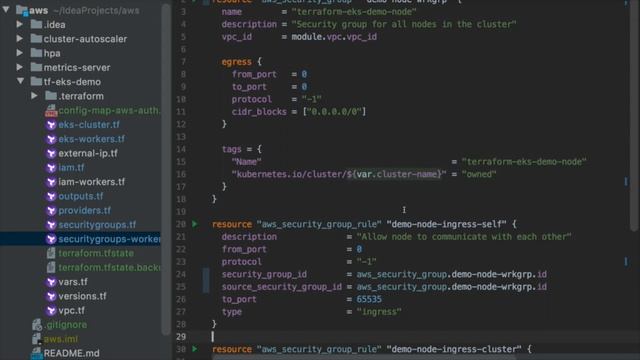Expand the .terraform folder arrow
640x360 pixels.
pos(35,96)
